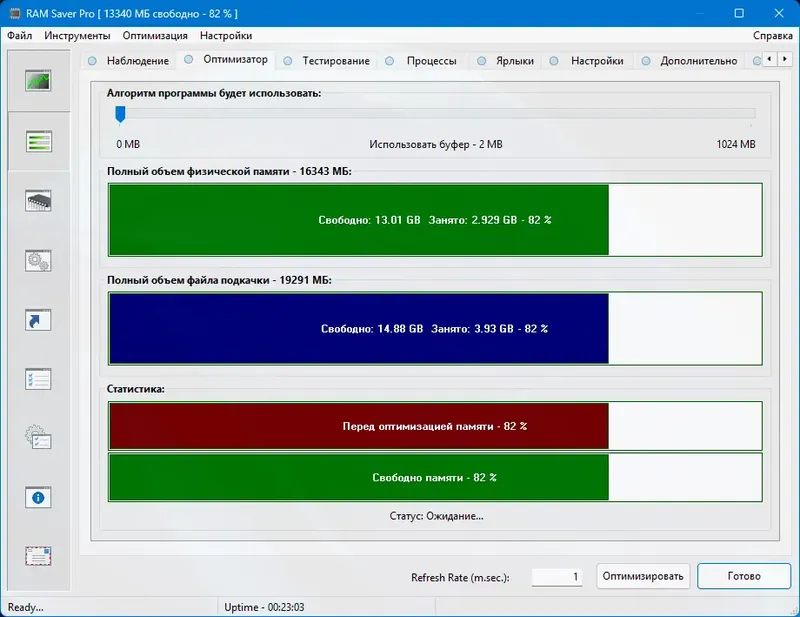The width and height of the screenshot is (800, 617).
Task: Click the checklist settings icon in sidebar
Action: pyautogui.click(x=38, y=380)
